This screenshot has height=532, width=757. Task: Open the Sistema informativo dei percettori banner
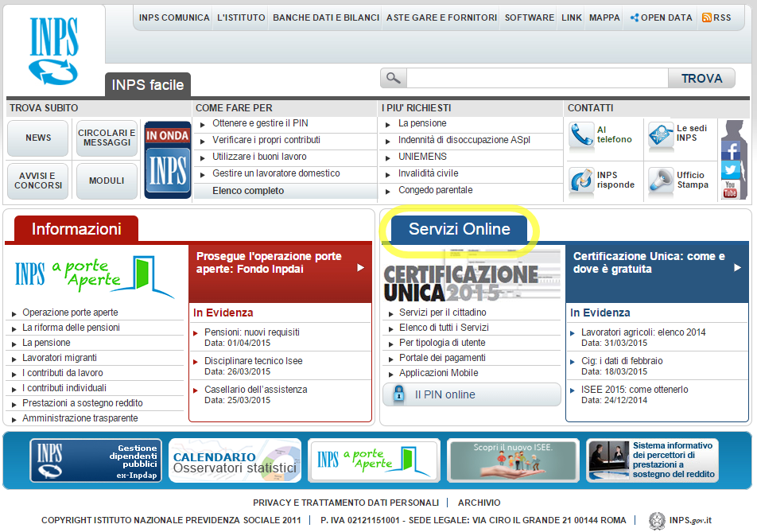[652, 460]
